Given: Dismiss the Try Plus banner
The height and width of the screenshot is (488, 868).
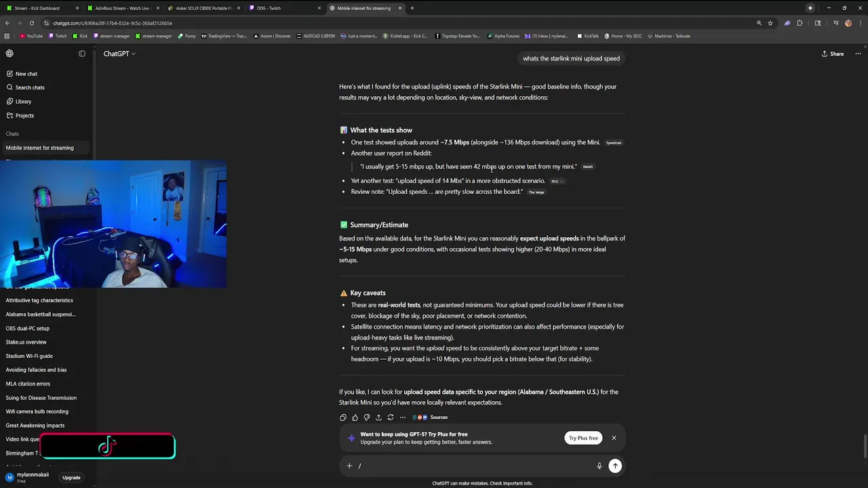Looking at the screenshot, I should coord(614,438).
